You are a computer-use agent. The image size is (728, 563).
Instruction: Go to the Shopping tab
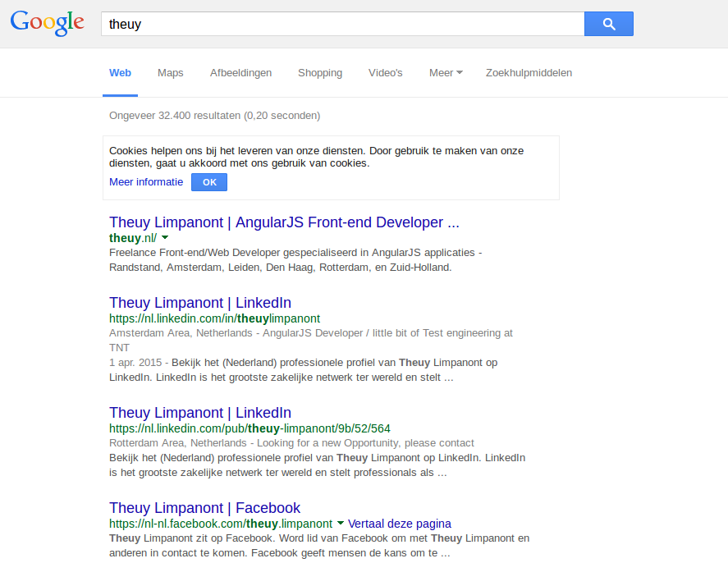tap(320, 73)
